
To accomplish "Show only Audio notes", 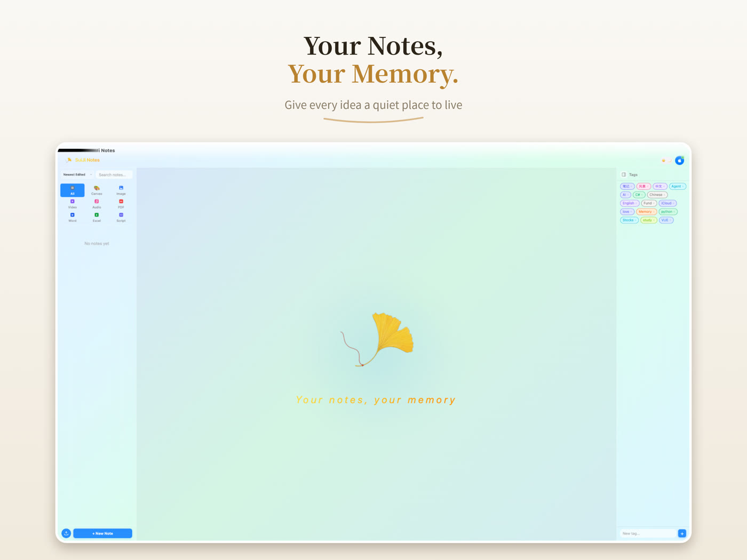I will click(x=97, y=204).
